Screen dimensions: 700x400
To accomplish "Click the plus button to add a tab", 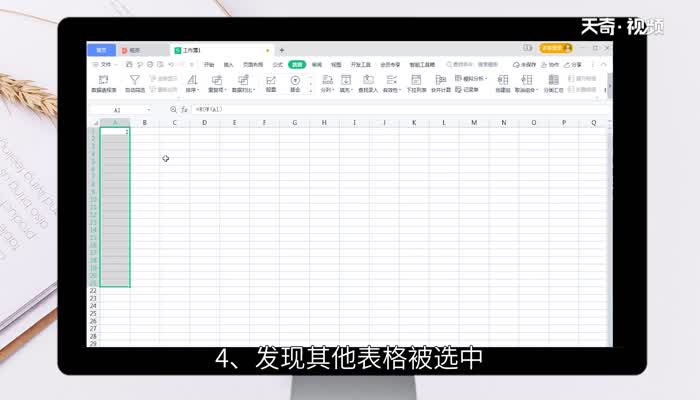I will 282,50.
